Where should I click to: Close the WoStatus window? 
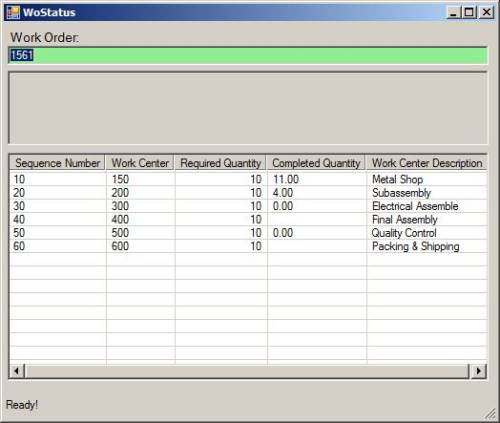[x=486, y=13]
